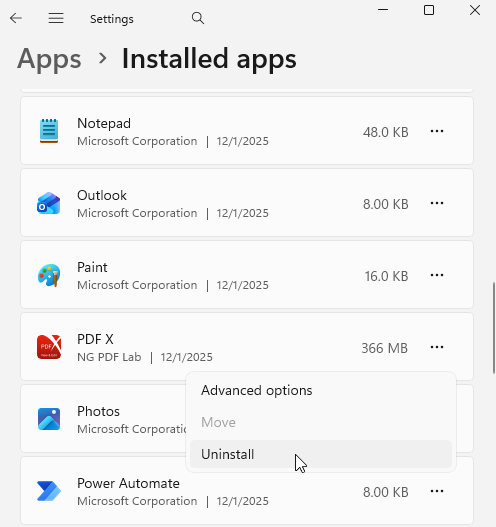Open more options for Notepad
The height and width of the screenshot is (527, 496).
[x=437, y=131]
